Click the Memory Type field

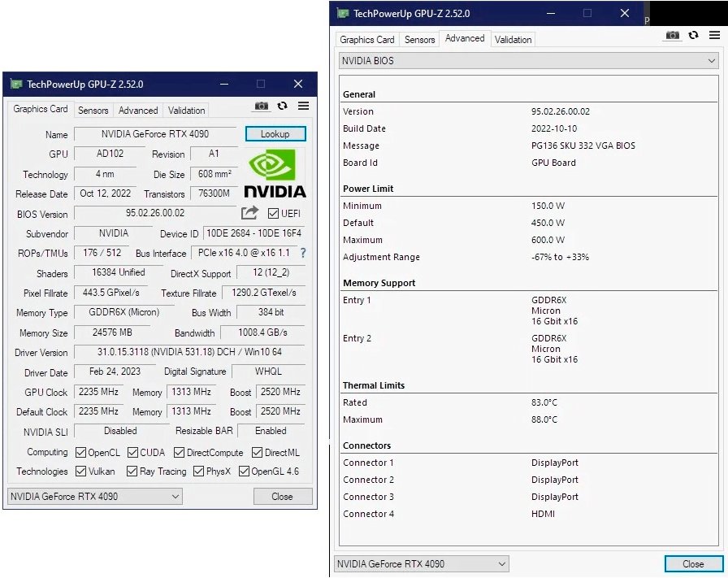(124, 312)
